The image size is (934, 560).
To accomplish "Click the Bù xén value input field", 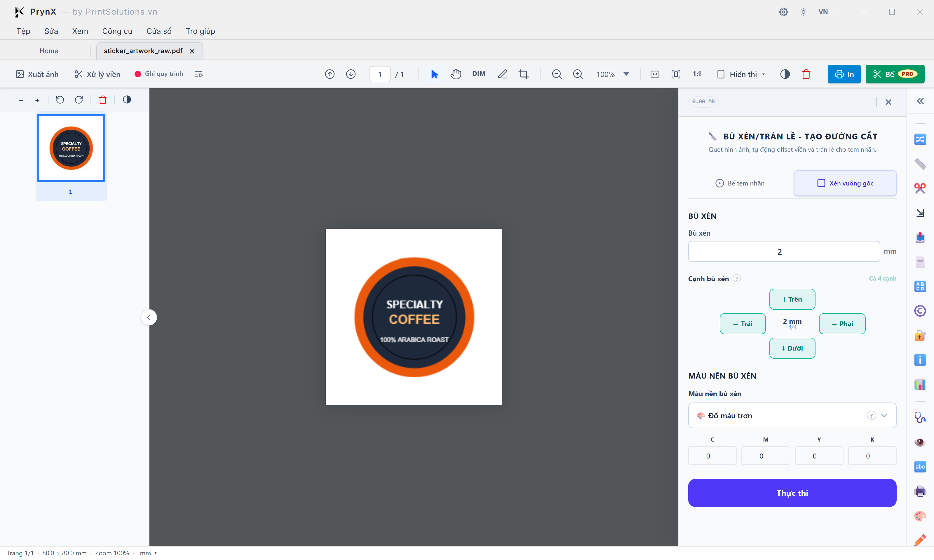I will [784, 251].
